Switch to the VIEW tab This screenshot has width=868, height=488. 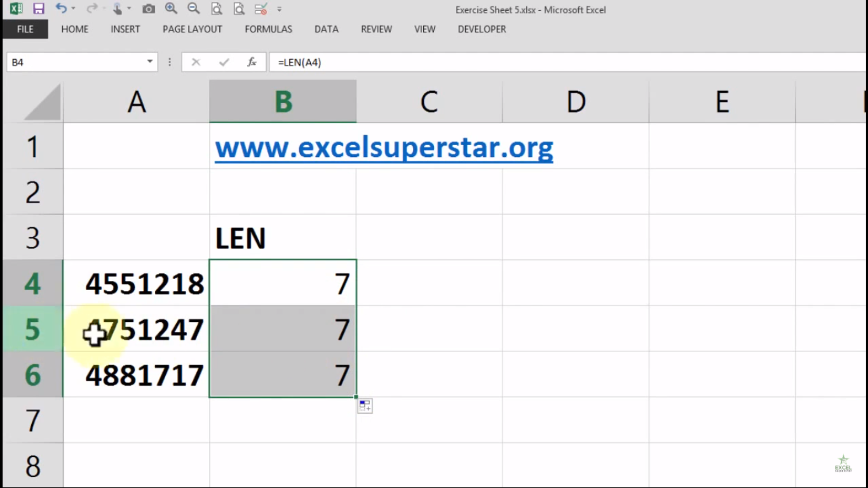point(425,29)
